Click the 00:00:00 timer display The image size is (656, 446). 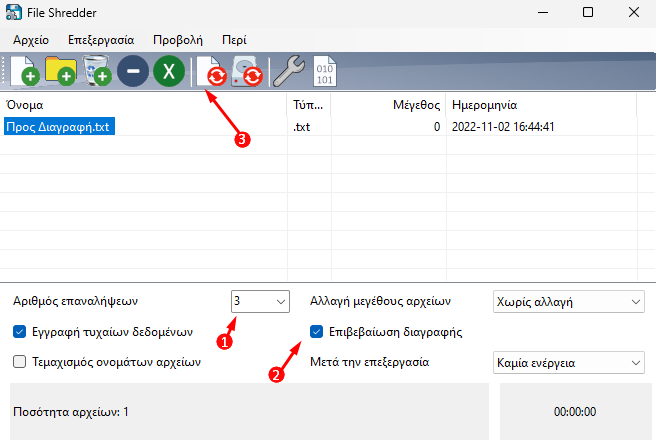coord(575,412)
